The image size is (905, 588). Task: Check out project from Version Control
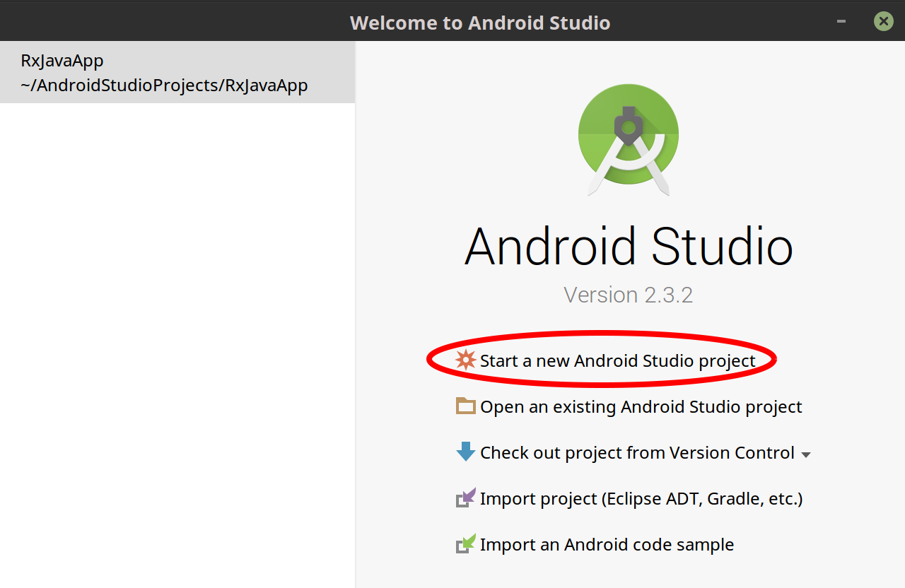(x=637, y=453)
